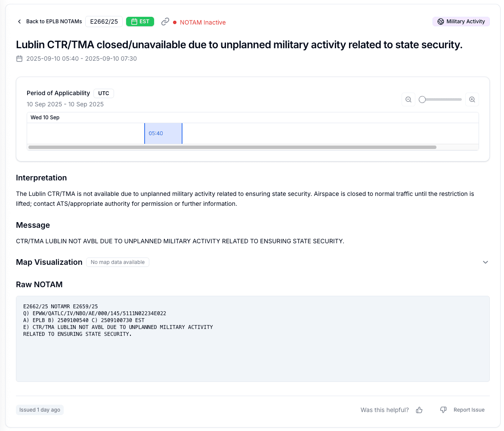Screen dimensions: 504x431
Task: Click the timeline zoom in magnifier
Action: coord(472,99)
